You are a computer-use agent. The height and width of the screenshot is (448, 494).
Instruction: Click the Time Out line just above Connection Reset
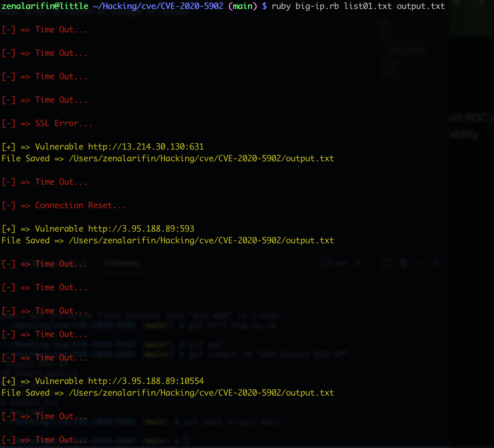[45, 182]
